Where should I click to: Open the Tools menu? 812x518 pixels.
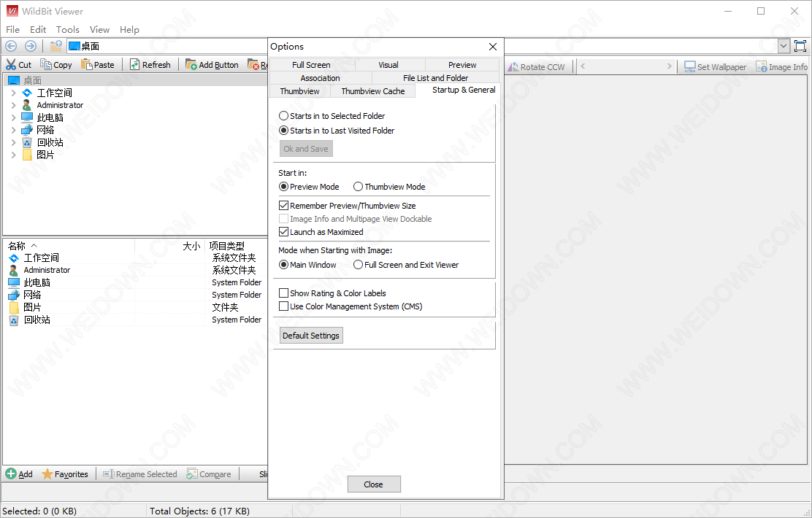pyautogui.click(x=68, y=30)
